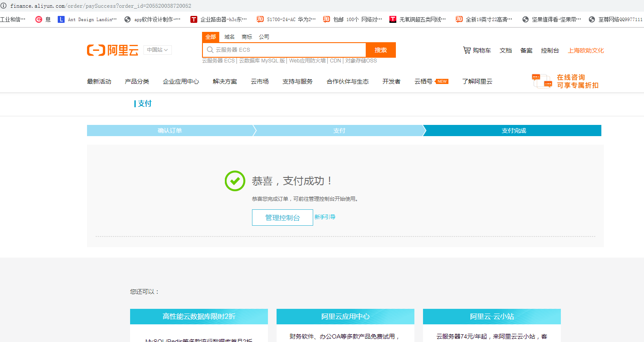Screen dimensions: 644x342
Task: Click the Aliyun logo
Action: click(x=112, y=50)
